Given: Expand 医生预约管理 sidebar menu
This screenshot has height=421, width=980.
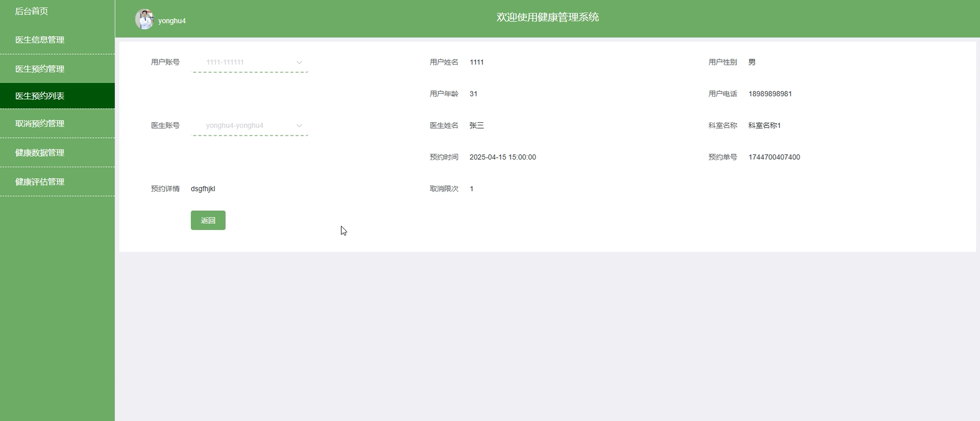Looking at the screenshot, I should [39, 69].
